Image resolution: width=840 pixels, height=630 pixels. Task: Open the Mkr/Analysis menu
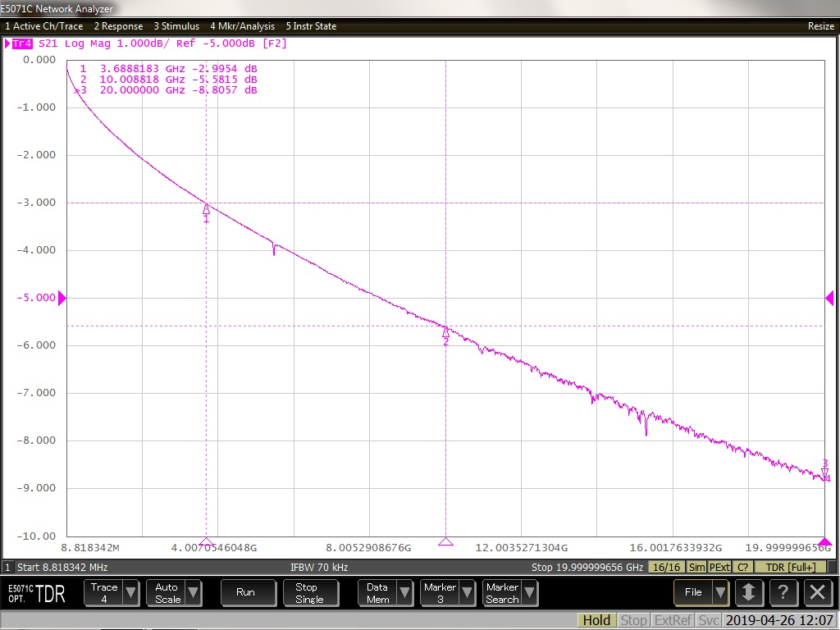(x=242, y=26)
